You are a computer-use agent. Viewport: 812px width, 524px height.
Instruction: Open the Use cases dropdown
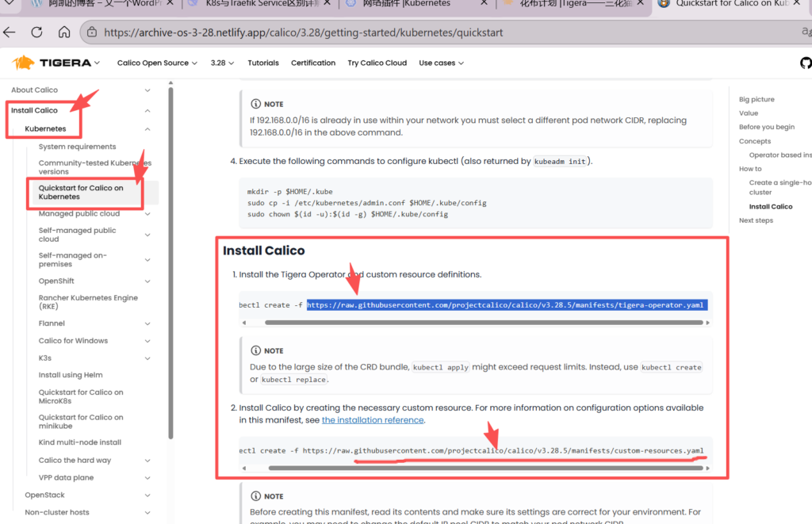[x=441, y=63]
